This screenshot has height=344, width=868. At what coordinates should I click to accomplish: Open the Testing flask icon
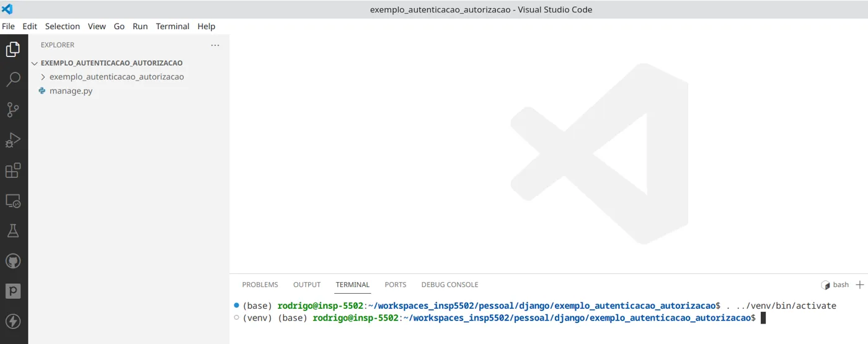click(x=13, y=231)
